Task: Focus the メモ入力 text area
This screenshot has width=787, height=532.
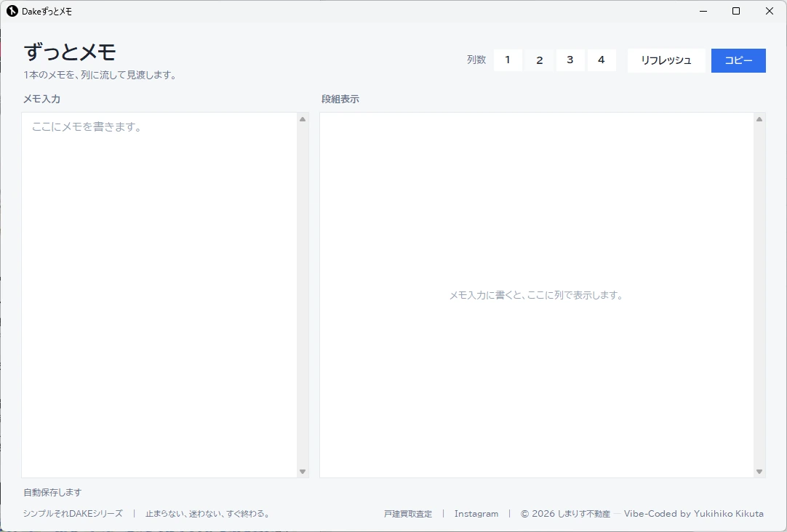Action: 159,295
